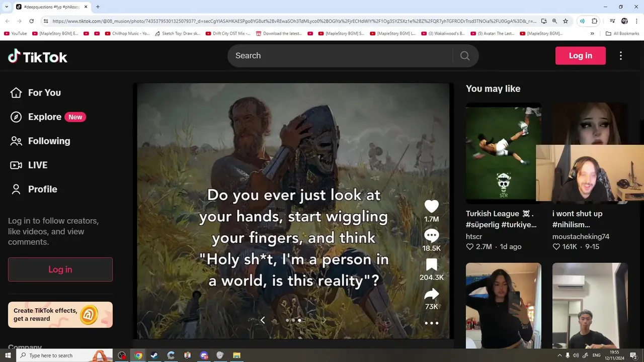Open the three-dot menu beside Log in
Viewport: 644px width, 362px height.
[621, 56]
